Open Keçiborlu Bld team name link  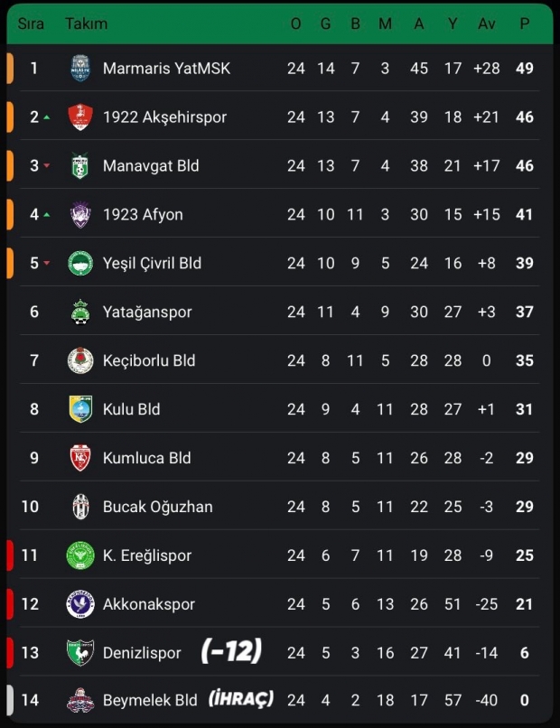coord(149,360)
